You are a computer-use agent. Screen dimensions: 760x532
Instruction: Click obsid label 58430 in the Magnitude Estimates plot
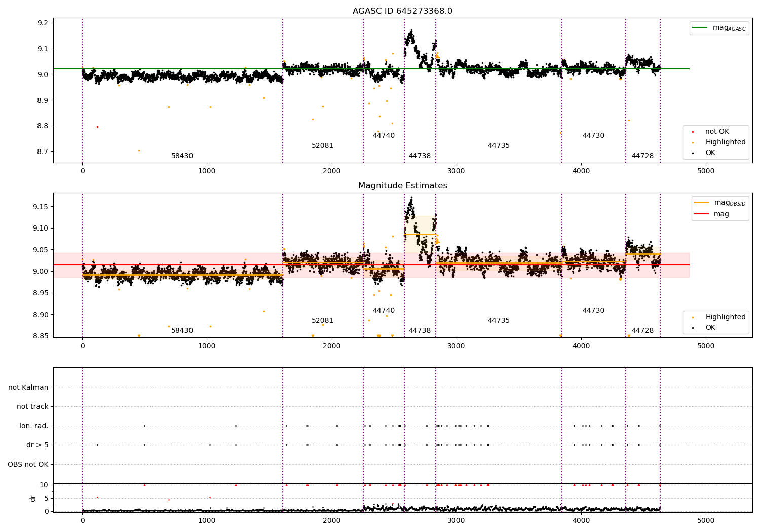coord(182,331)
